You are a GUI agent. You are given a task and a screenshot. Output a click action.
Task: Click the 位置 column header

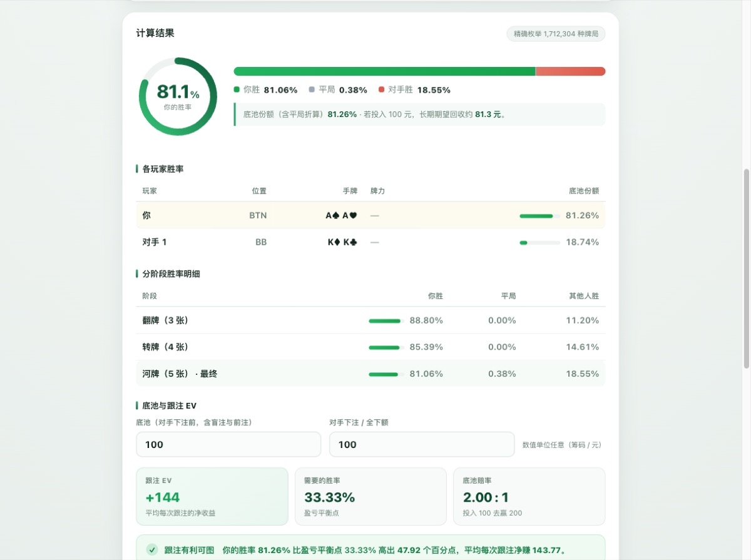coord(259,191)
